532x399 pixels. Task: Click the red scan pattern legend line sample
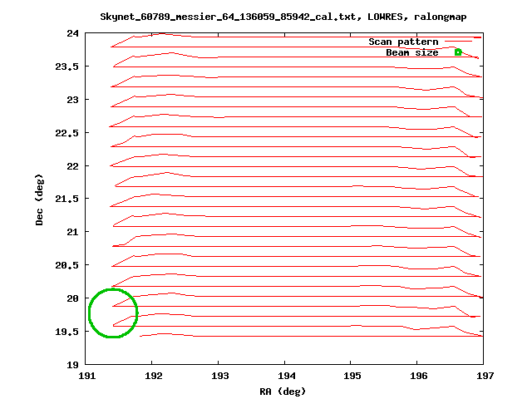coord(458,42)
